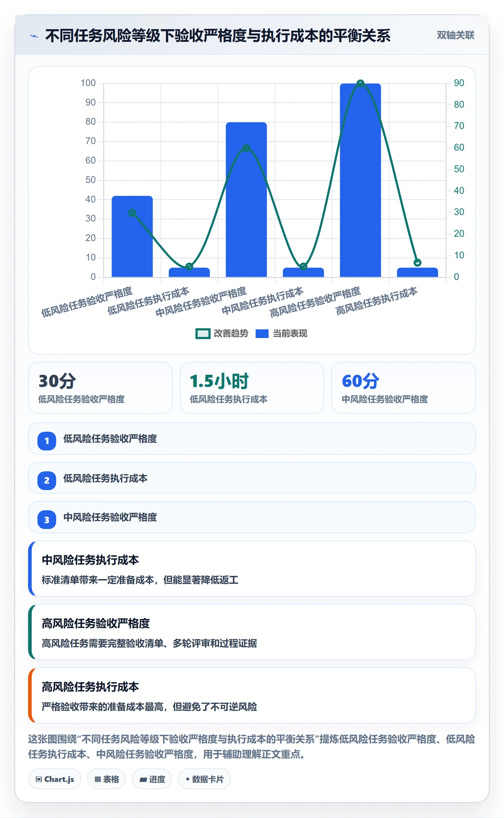504x818 pixels.
Task: Select the 表格 tag chip
Action: coord(107,779)
